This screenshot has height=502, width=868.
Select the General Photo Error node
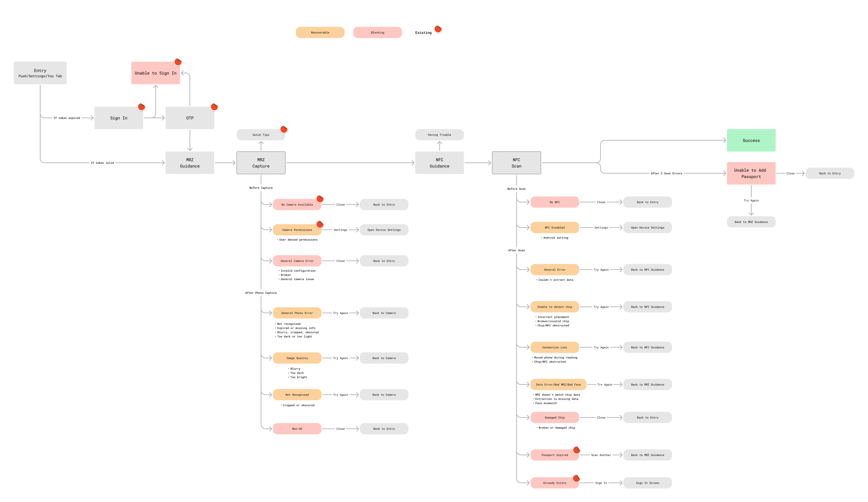coord(297,313)
